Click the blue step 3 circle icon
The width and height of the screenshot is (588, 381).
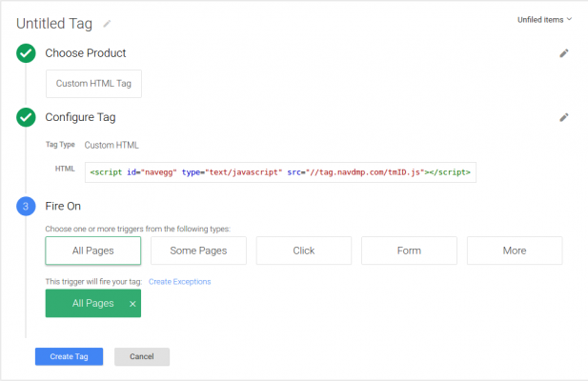(26, 206)
